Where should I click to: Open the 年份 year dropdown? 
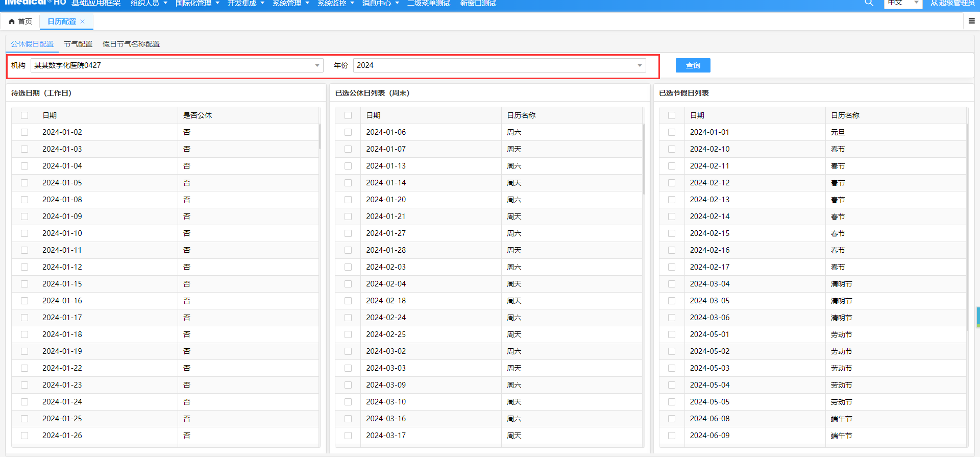coord(640,65)
